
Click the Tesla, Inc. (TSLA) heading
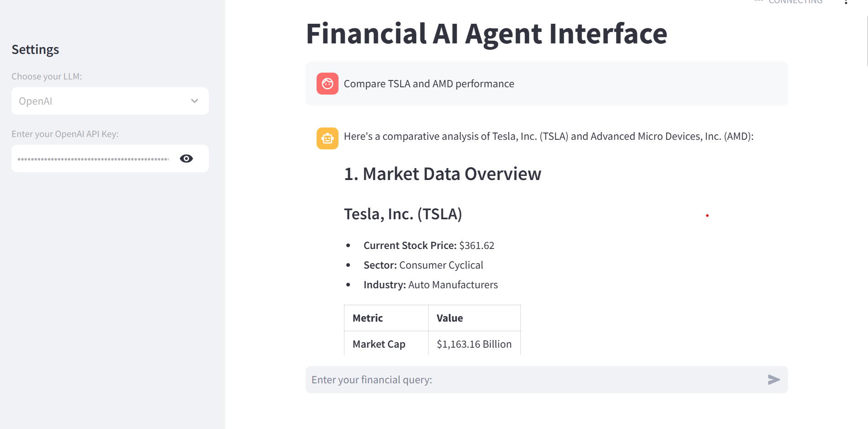coord(402,214)
